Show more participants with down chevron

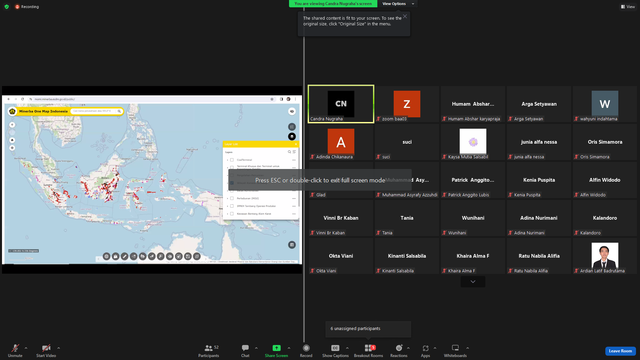point(473,282)
